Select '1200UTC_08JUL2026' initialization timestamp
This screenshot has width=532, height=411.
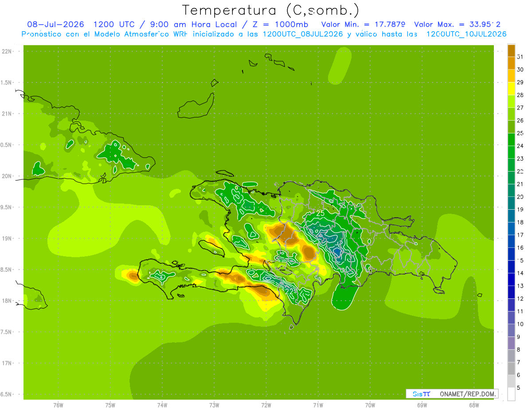(302, 34)
